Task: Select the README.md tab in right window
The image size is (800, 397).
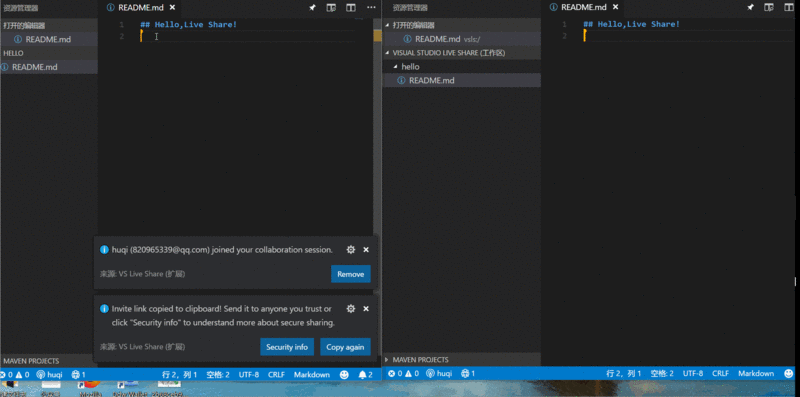Action: pos(583,8)
